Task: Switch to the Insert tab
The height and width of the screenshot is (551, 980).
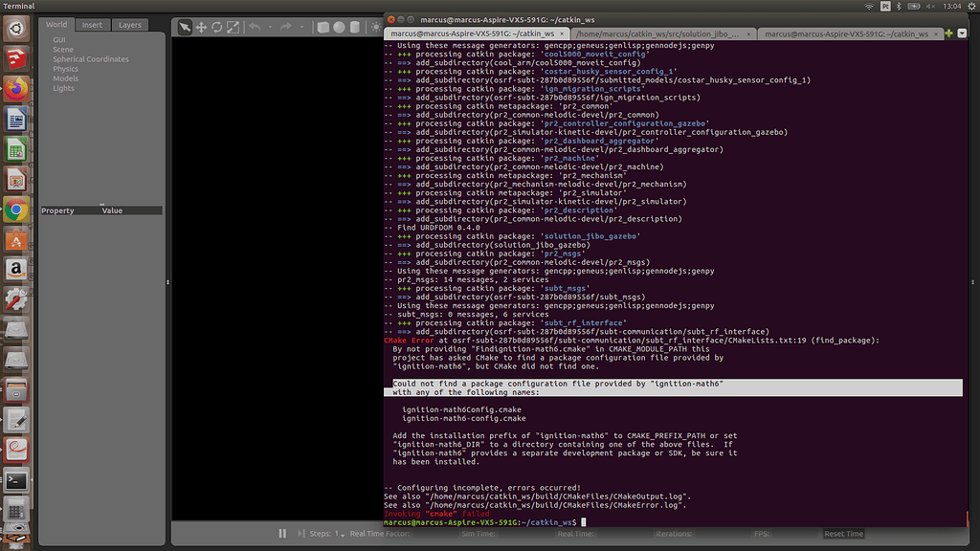Action: tap(92, 25)
